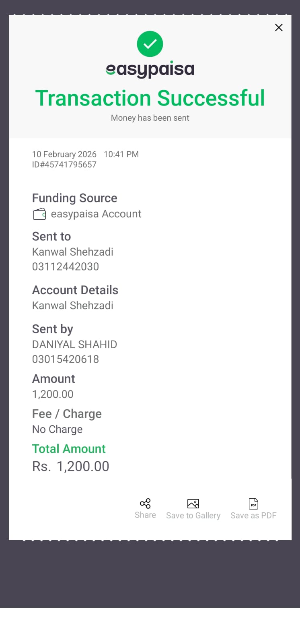The height and width of the screenshot is (644, 300).
Task: Click the Save to Gallery label
Action: 193,516
